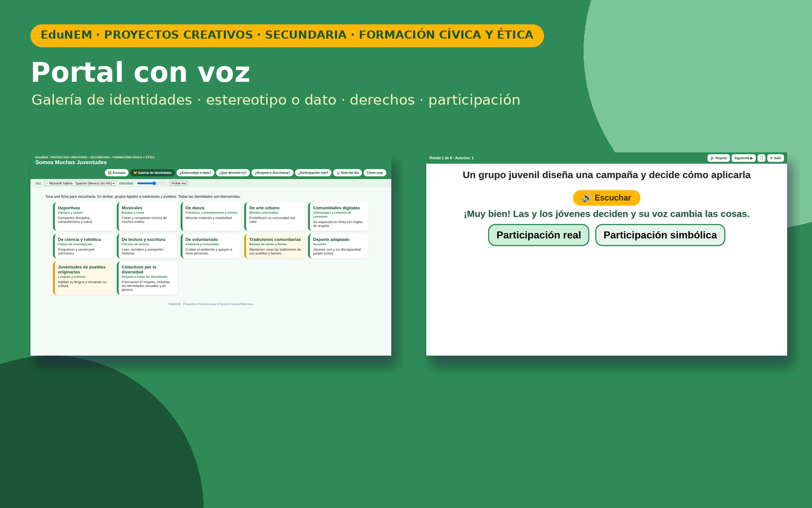Choose the Participación simbólica answer
Image resolution: width=812 pixels, height=508 pixels.
click(x=660, y=235)
